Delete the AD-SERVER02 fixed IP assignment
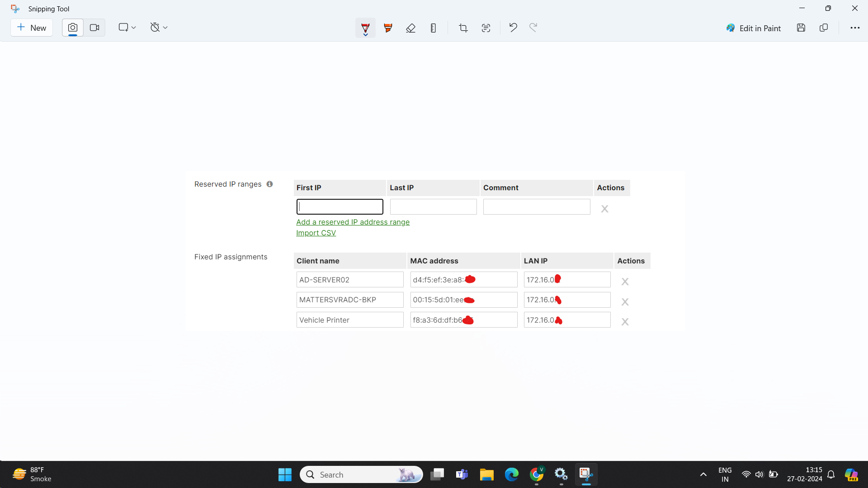Screen dimensions: 868x488 (625, 281)
